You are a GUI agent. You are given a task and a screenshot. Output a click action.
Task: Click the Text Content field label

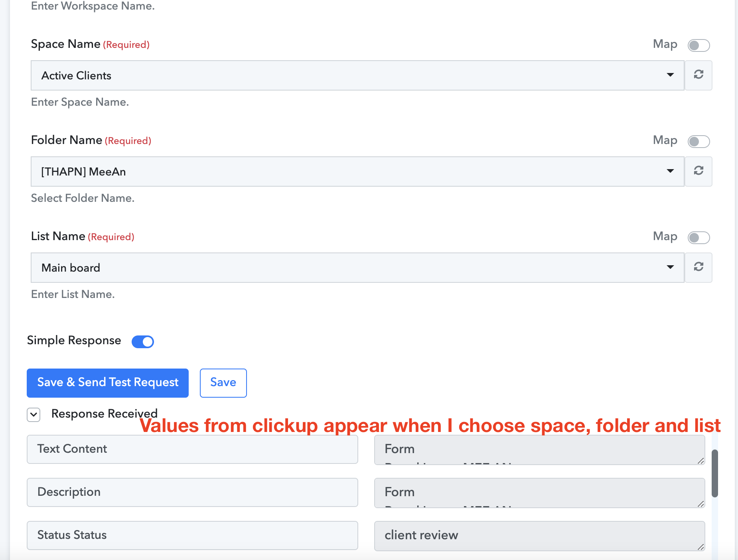tap(192, 449)
